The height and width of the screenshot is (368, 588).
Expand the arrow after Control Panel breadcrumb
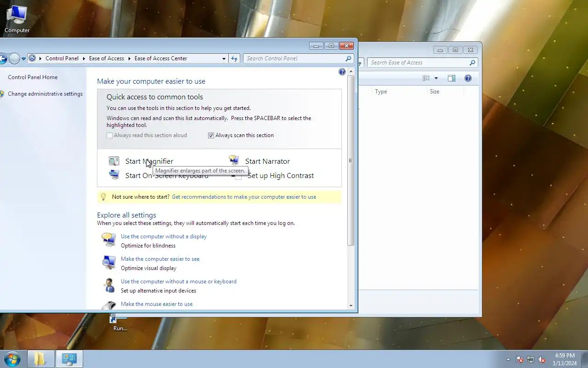84,58
